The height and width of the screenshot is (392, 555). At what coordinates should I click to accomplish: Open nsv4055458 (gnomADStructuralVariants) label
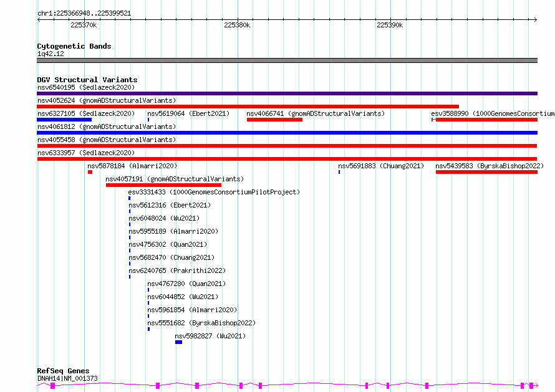coord(107,140)
